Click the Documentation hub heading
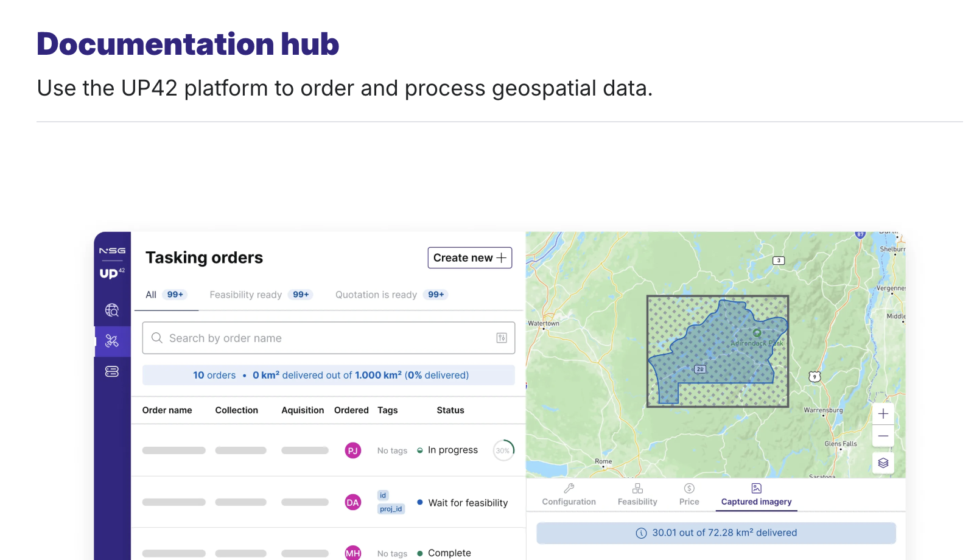This screenshot has height=560, width=974. coord(188,44)
